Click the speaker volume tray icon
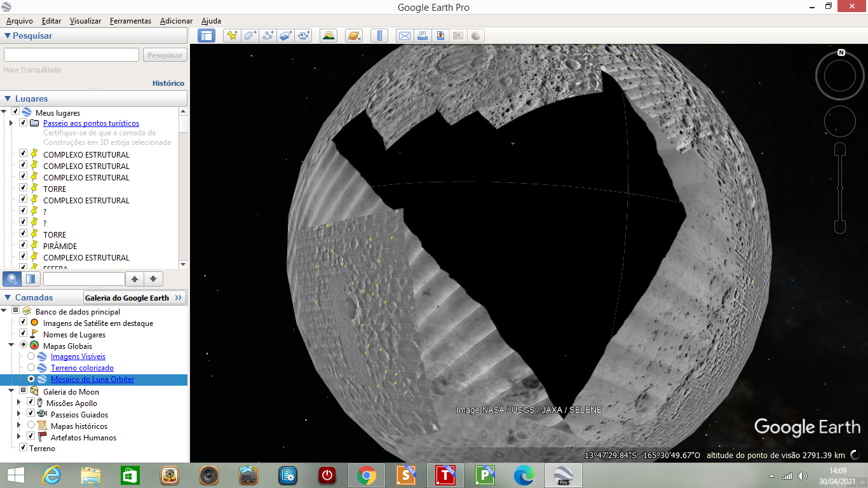 (803, 475)
